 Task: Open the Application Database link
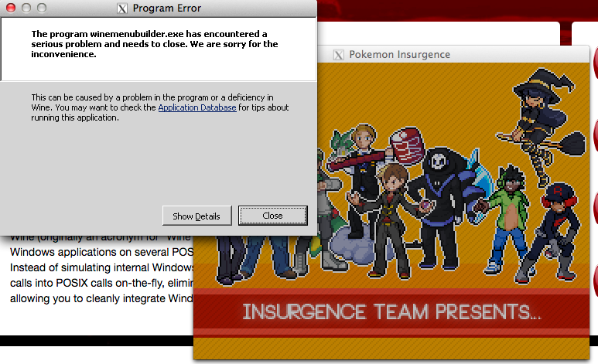tap(197, 107)
